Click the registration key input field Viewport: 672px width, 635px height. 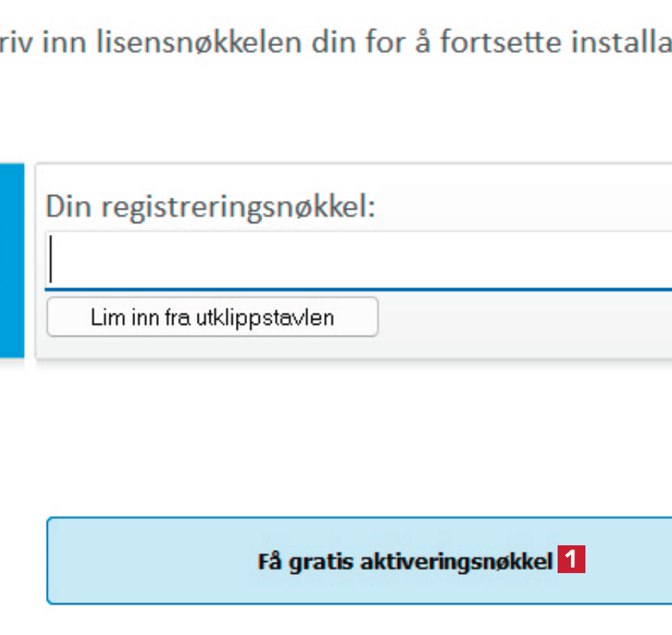click(357, 260)
